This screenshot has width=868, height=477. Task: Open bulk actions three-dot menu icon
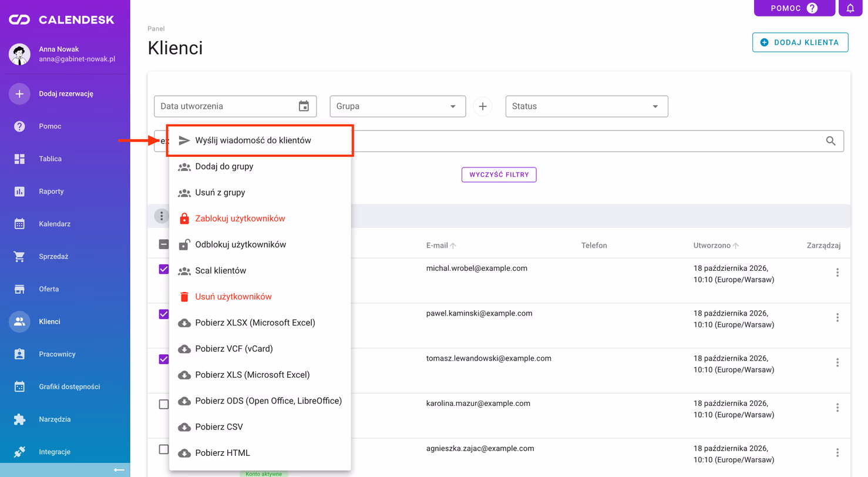point(162,216)
